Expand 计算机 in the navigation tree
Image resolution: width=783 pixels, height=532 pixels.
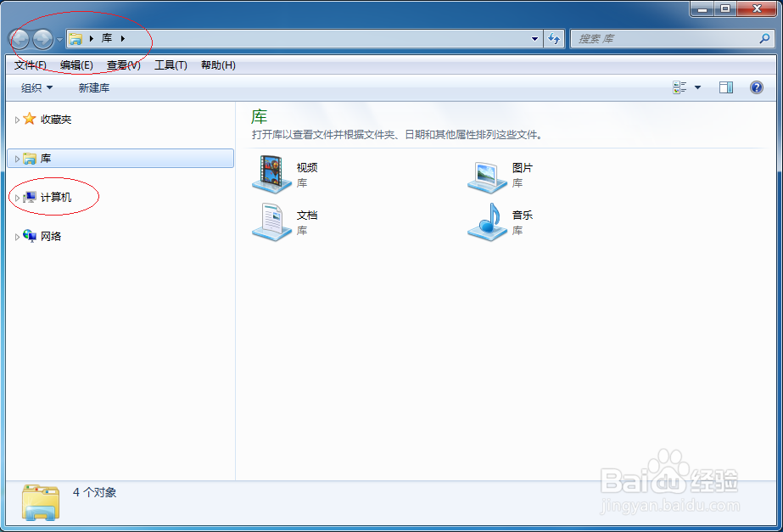coord(17,197)
